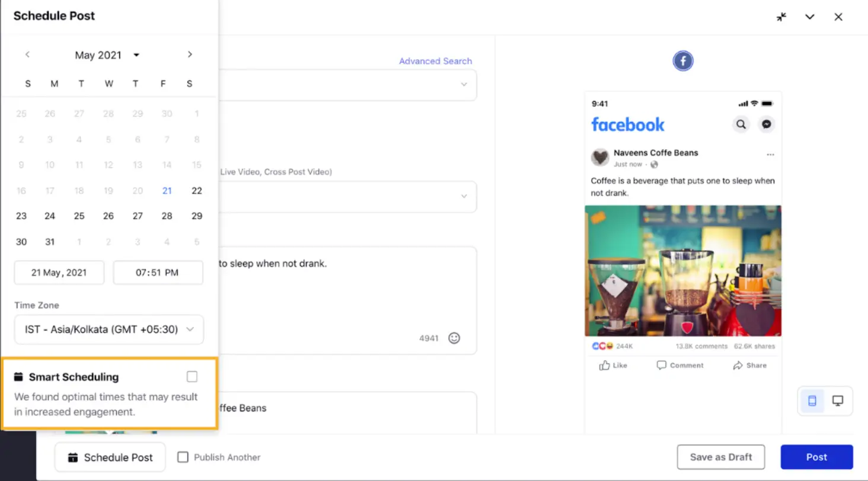Open the emoji picker smiley icon
Viewport: 868px width, 481px height.
454,338
